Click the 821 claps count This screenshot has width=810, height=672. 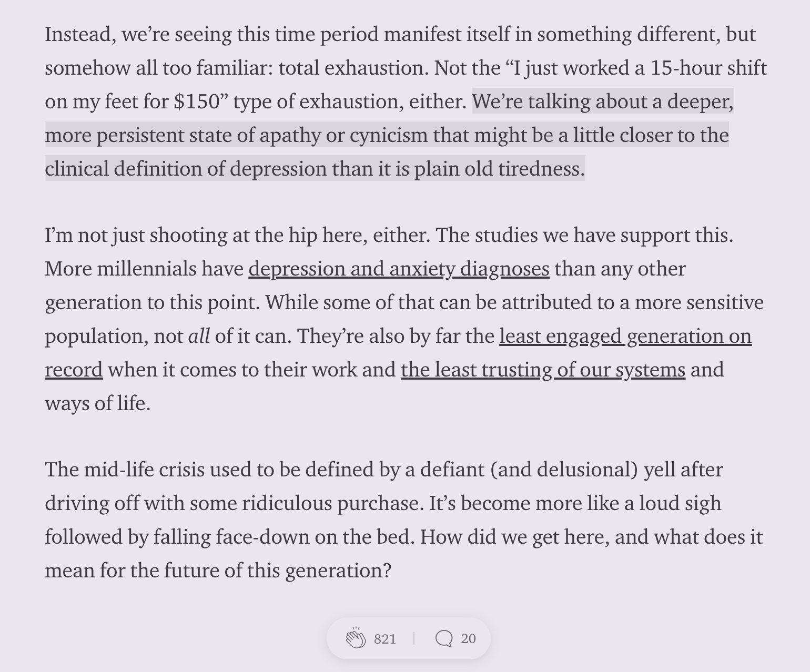[385, 638]
